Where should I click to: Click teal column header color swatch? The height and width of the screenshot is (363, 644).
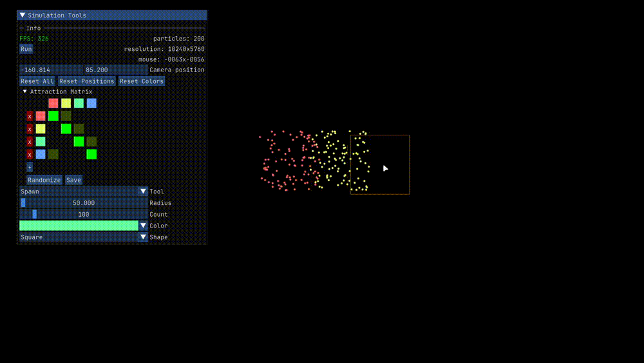click(x=79, y=103)
